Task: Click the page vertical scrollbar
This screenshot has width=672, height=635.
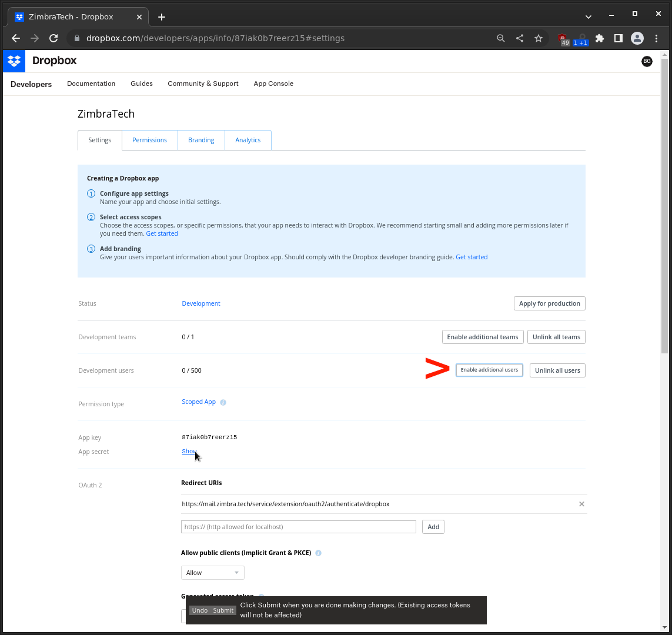Action: click(x=665, y=206)
